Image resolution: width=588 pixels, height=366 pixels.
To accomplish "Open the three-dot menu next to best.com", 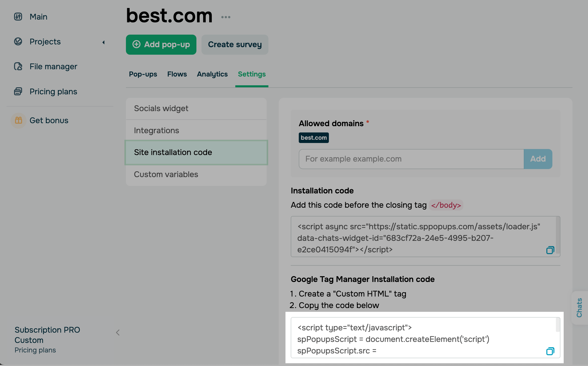I will (x=226, y=17).
